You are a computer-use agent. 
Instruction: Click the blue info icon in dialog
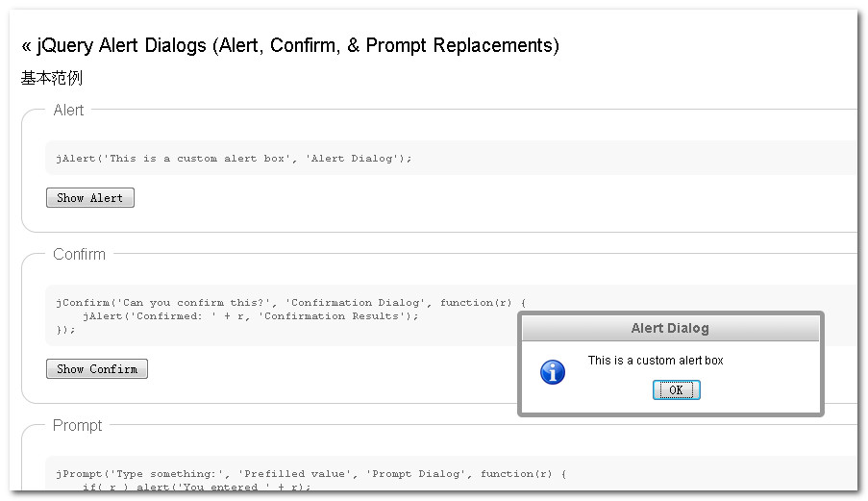[553, 372]
